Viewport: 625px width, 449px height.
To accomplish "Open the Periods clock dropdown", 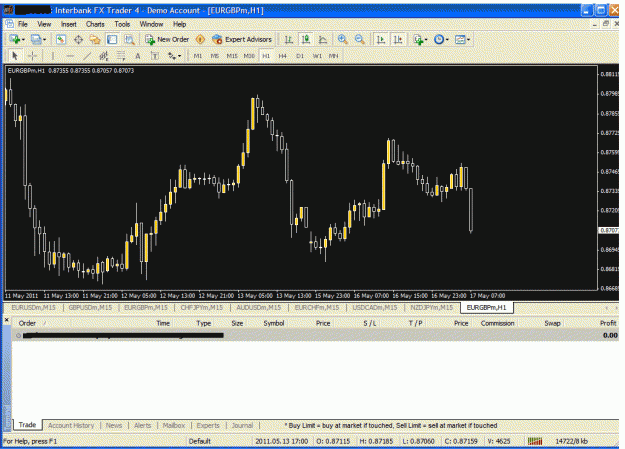I will tap(441, 39).
